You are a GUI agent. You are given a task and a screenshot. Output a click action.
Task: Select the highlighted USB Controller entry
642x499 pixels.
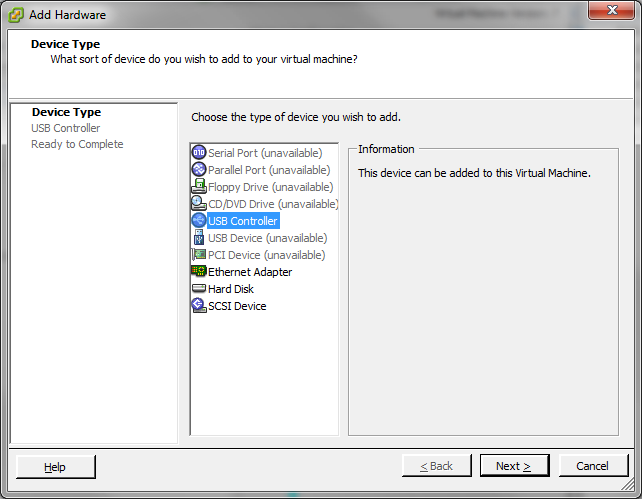click(243, 221)
